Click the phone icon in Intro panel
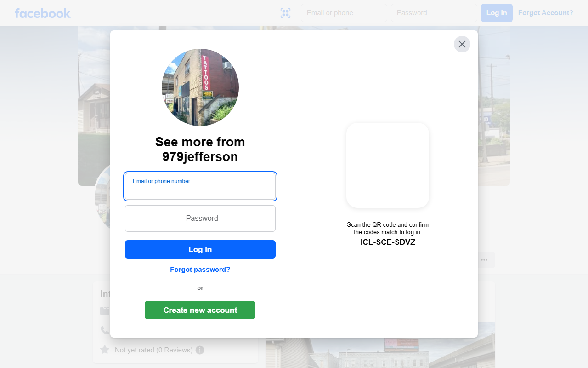The width and height of the screenshot is (588, 368). tap(105, 330)
